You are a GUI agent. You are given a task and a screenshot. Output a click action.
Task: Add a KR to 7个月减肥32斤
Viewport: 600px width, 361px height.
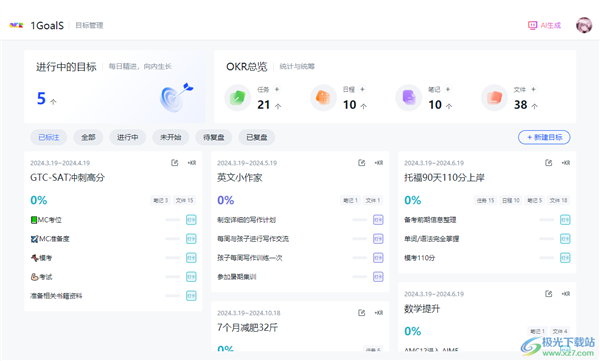point(379,313)
